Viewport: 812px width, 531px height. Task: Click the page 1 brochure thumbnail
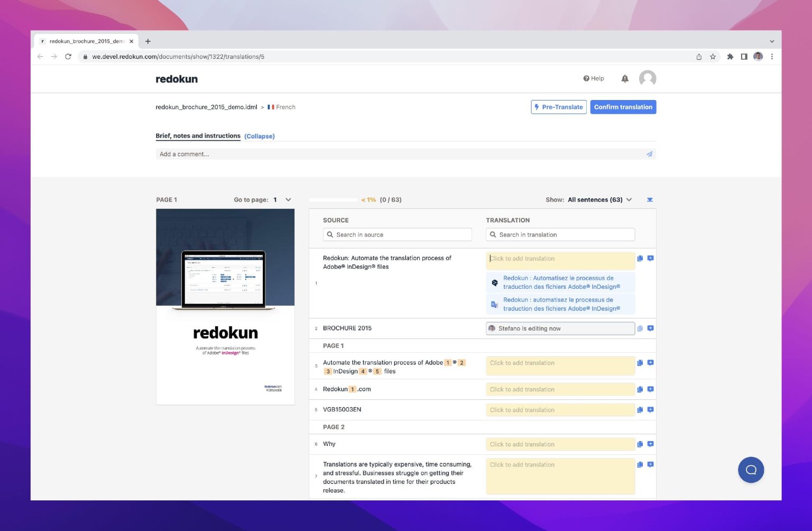(225, 306)
